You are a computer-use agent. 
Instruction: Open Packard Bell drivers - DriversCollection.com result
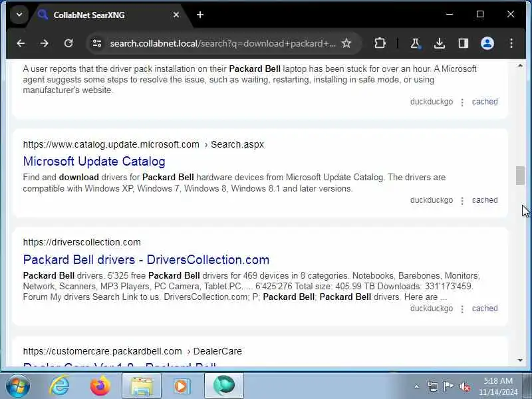pyautogui.click(x=146, y=260)
